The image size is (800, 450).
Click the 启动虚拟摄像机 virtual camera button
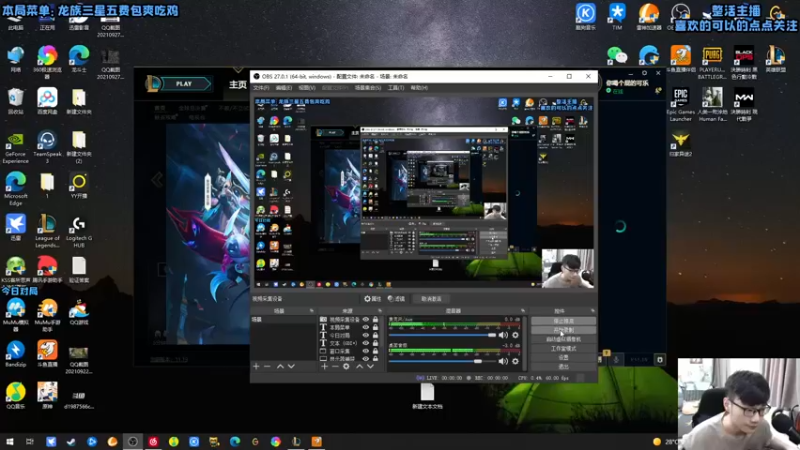tap(563, 339)
